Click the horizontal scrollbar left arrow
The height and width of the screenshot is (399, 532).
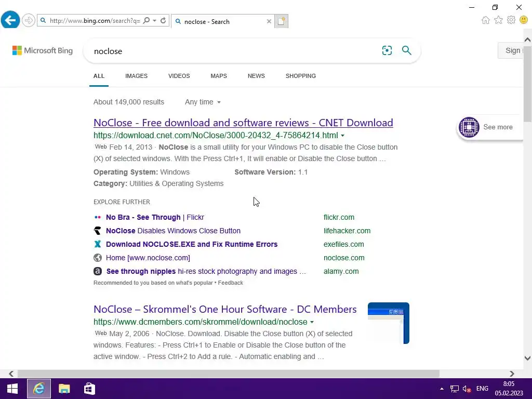tap(11, 374)
